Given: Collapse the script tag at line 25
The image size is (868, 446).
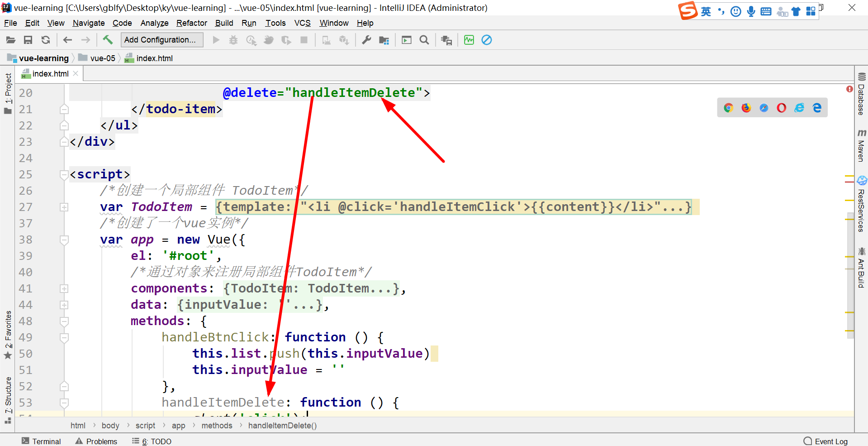Looking at the screenshot, I should (64, 174).
